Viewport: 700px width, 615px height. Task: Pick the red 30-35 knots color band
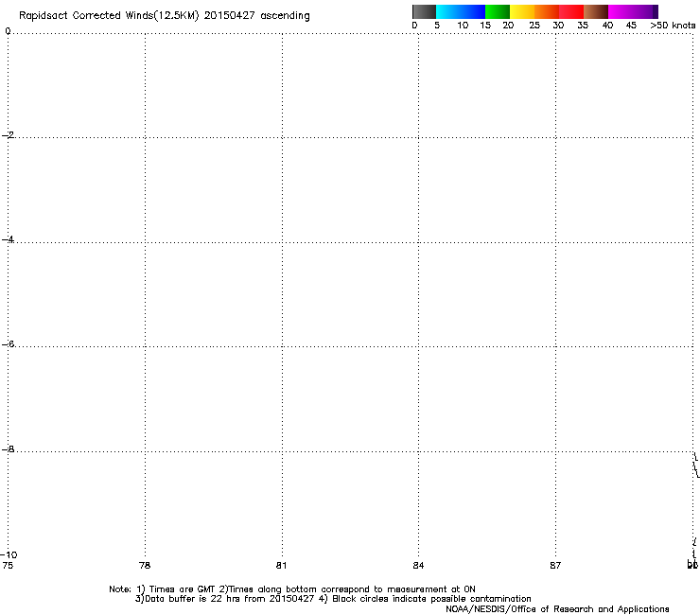coord(571,11)
